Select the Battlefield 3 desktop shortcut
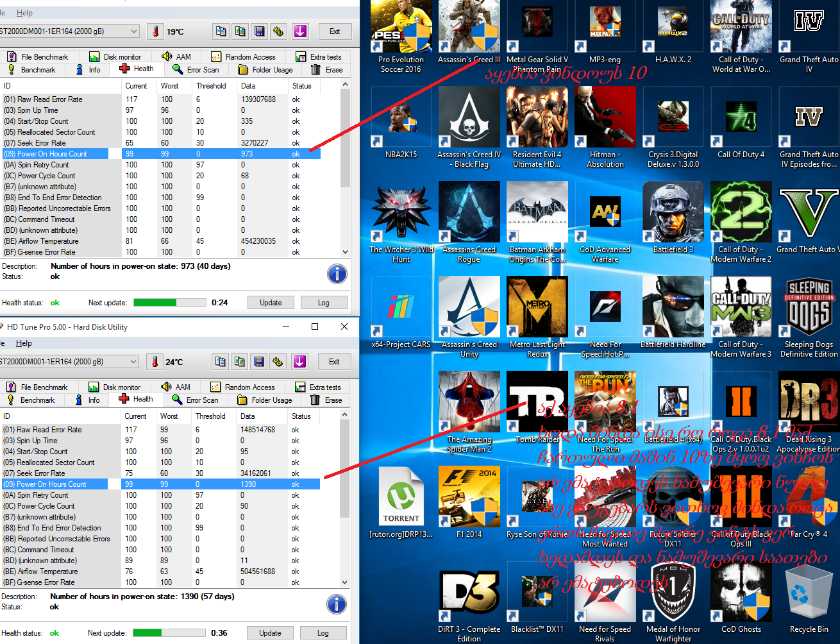This screenshot has height=644, width=840. point(673,217)
